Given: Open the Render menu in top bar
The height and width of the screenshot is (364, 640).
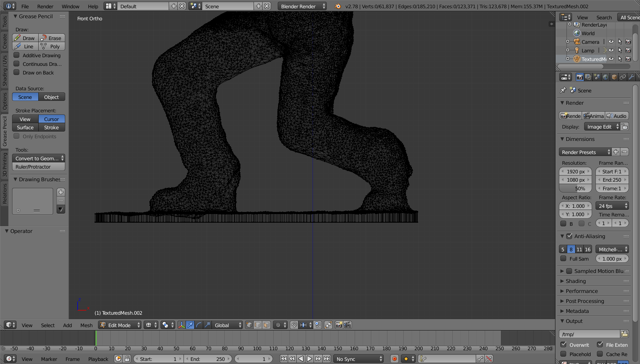Looking at the screenshot, I should pos(45,6).
